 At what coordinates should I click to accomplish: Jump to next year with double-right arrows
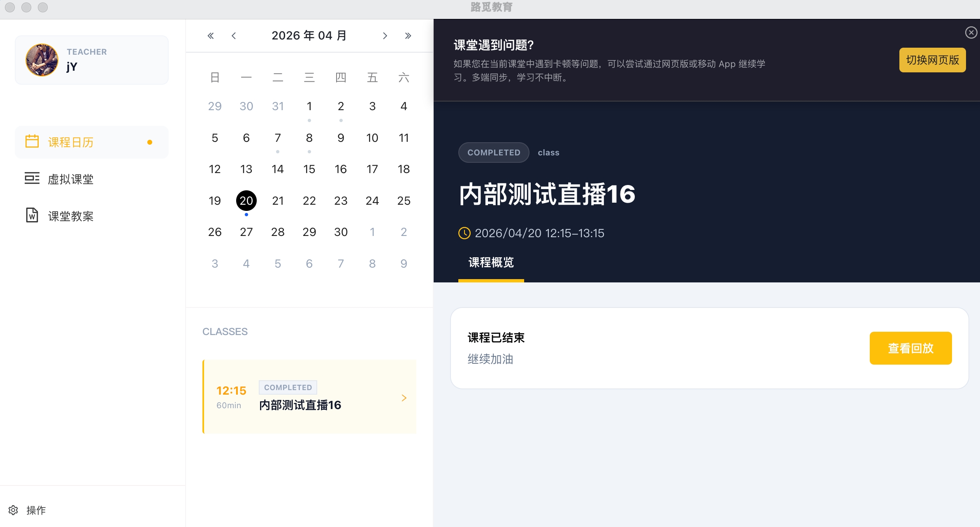[408, 36]
